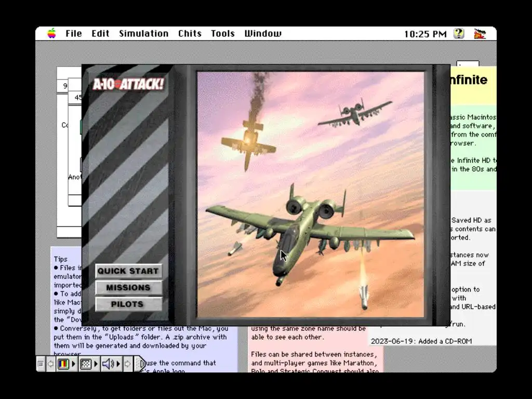
Task: Open the application switcher icon
Action: [x=480, y=34]
